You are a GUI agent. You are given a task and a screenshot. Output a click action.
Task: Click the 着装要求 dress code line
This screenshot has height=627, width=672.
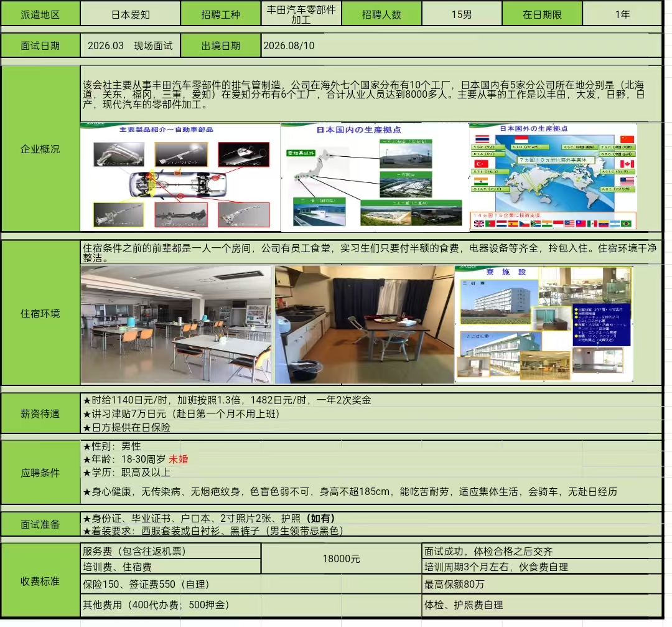click(x=213, y=531)
